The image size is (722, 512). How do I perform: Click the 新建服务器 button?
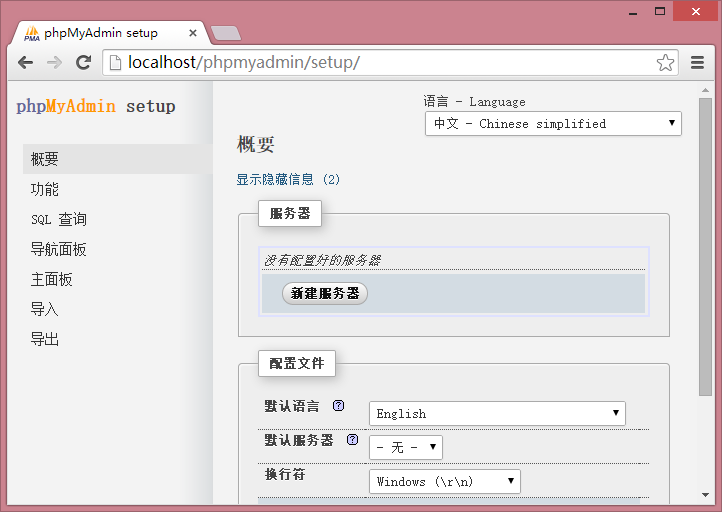point(325,293)
